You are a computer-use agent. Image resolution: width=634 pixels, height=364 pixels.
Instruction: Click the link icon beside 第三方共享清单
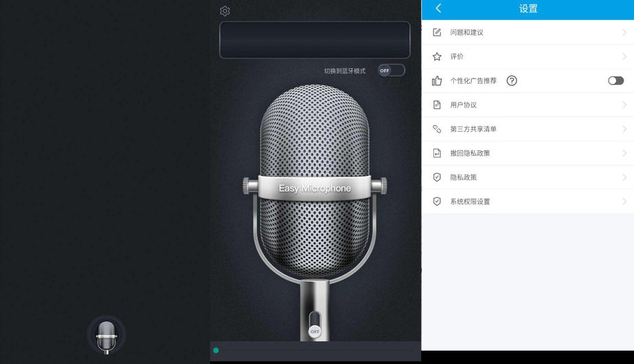point(437,129)
